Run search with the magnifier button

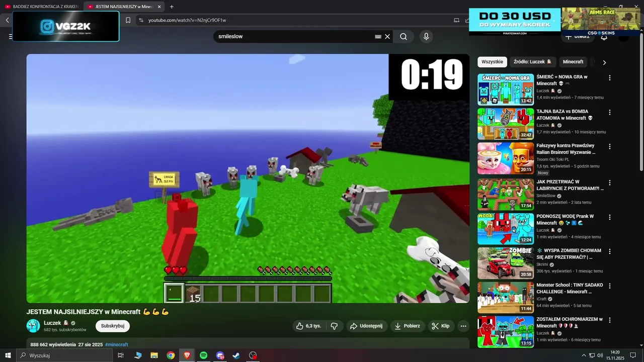click(404, 36)
